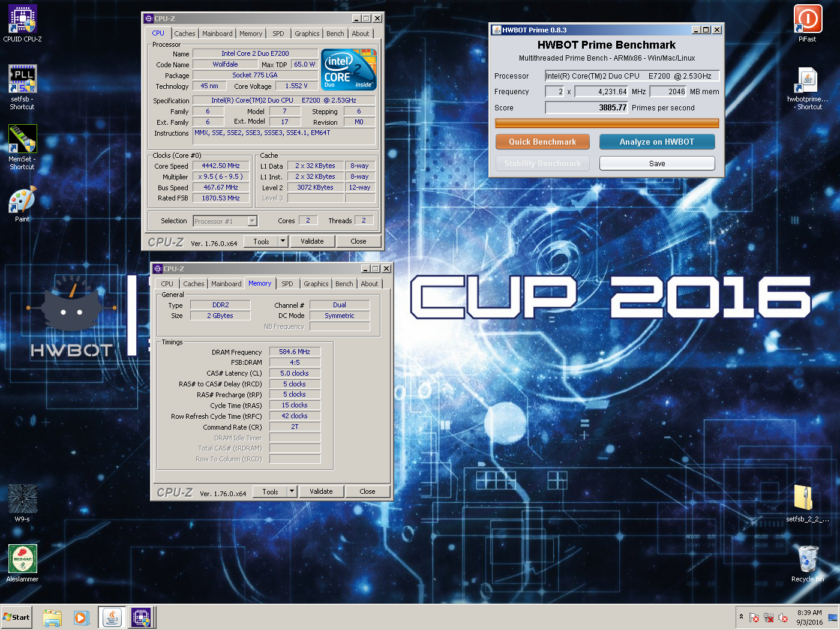Click the CPU-Z taskbar icon
This screenshot has width=840, height=630.
tap(142, 617)
